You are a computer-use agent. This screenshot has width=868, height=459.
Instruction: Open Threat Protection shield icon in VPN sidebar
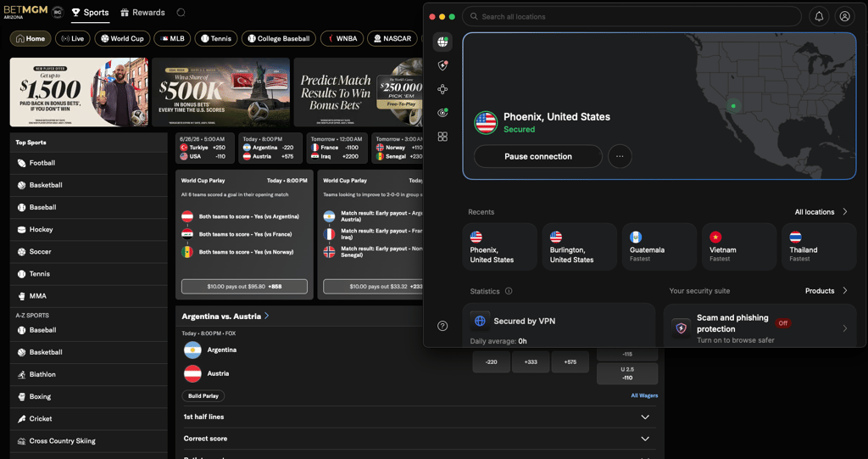442,65
